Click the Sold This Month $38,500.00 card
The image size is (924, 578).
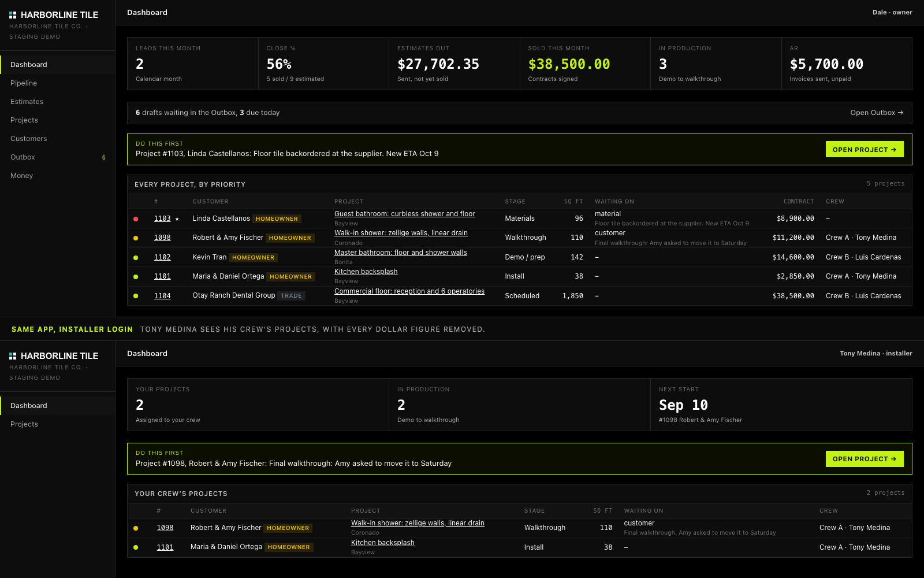tap(585, 64)
